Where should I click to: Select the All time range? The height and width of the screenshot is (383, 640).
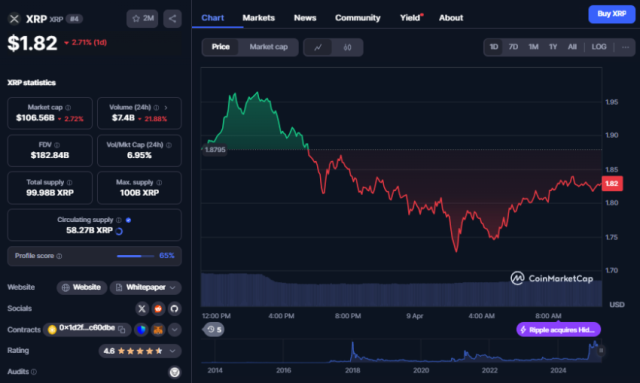(572, 47)
